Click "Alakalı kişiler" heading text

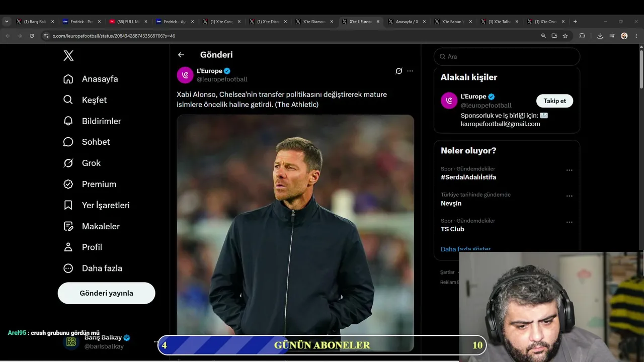point(469,77)
